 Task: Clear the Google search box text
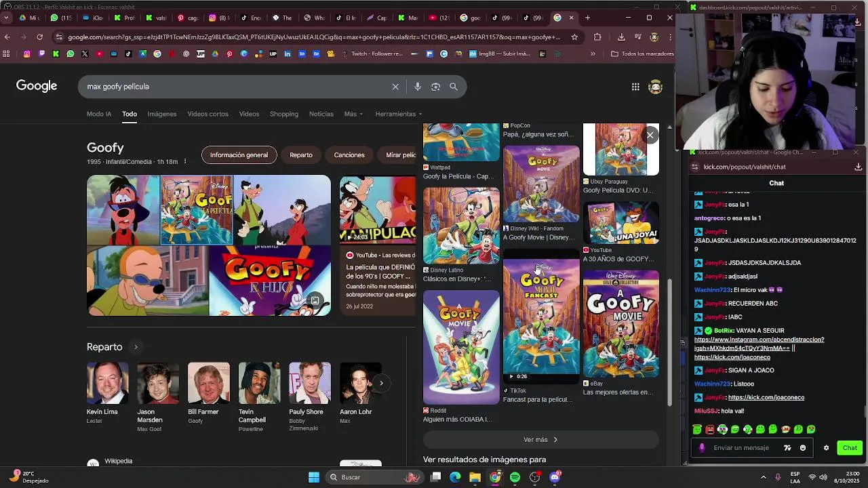click(x=395, y=87)
